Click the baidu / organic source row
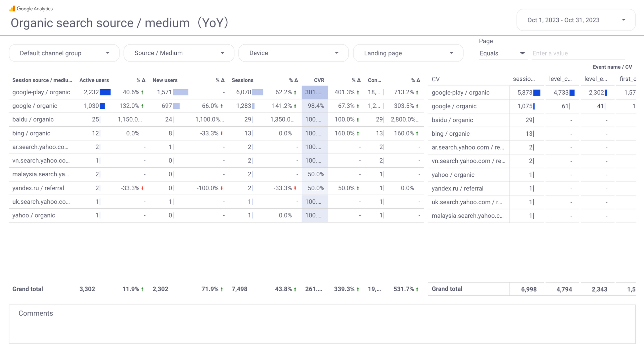Image resolution: width=644 pixels, height=362 pixels. point(33,119)
